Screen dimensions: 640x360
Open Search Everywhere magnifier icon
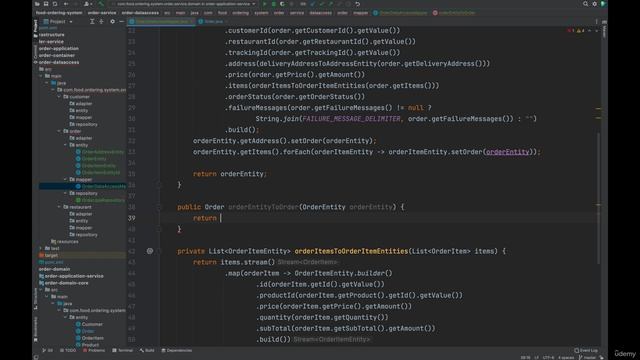click(x=585, y=4)
